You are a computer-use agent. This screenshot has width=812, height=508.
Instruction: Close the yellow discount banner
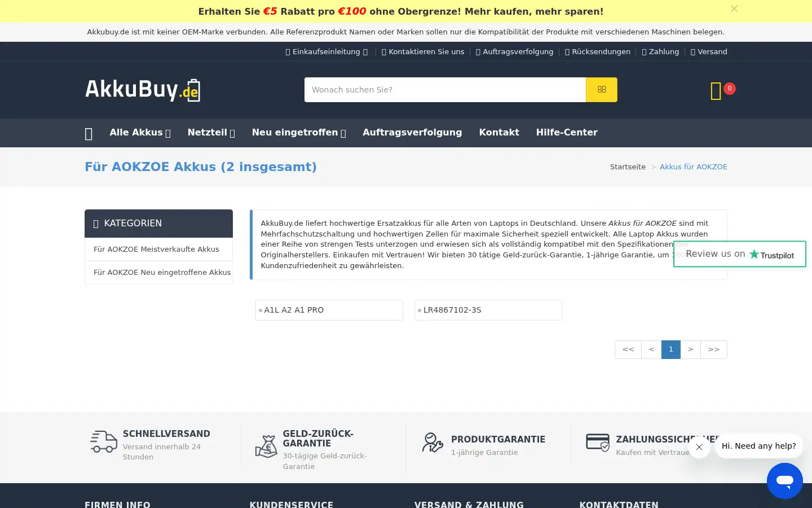coord(734,8)
